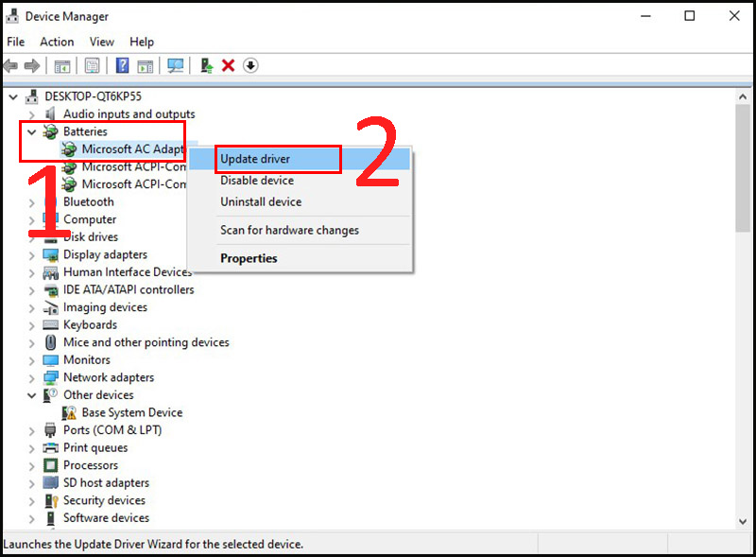This screenshot has height=557, width=756.
Task: Select the Monitors category icon
Action: coord(51,360)
